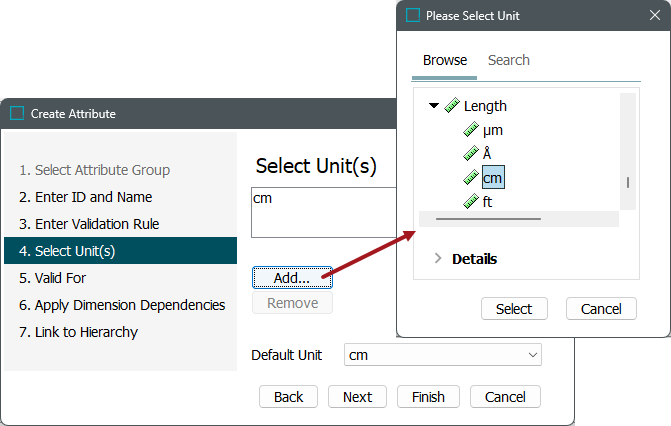This screenshot has width=671, height=426.
Task: Click the Please Select Unit window icon
Action: (413, 16)
